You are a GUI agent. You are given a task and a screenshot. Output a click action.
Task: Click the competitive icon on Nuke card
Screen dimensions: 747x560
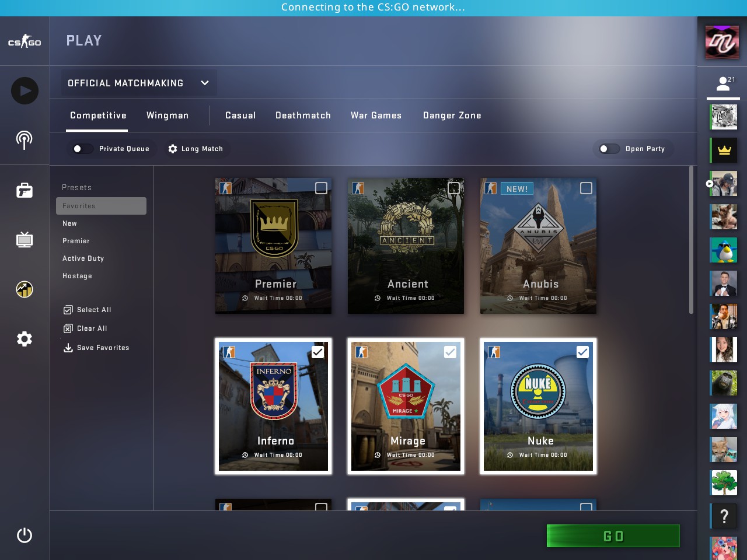pyautogui.click(x=494, y=352)
